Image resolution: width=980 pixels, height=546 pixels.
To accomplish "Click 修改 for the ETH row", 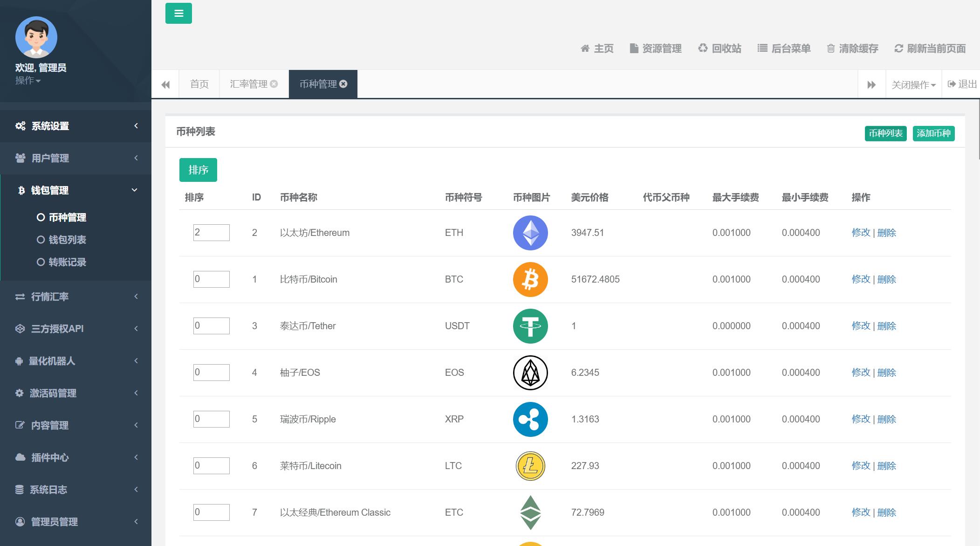I will click(x=861, y=233).
